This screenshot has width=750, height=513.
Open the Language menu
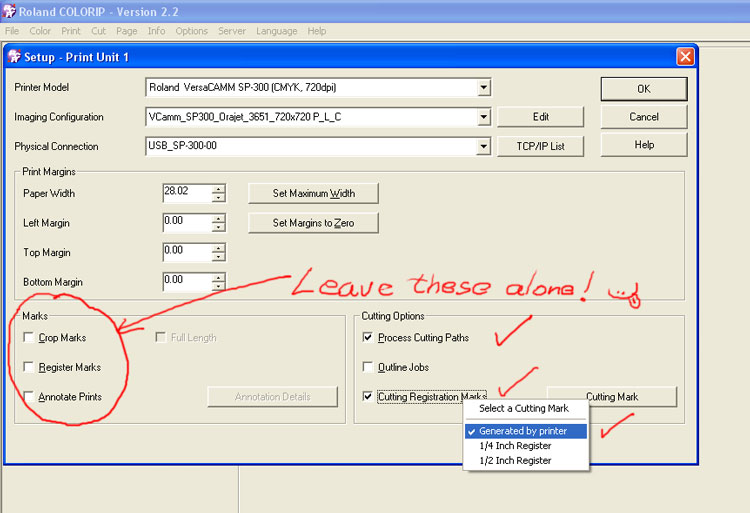[x=276, y=31]
